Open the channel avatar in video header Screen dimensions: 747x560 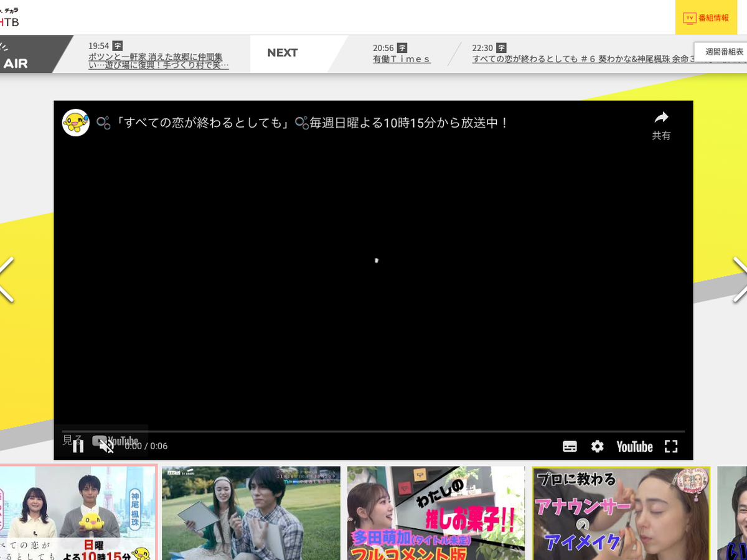[x=76, y=123]
